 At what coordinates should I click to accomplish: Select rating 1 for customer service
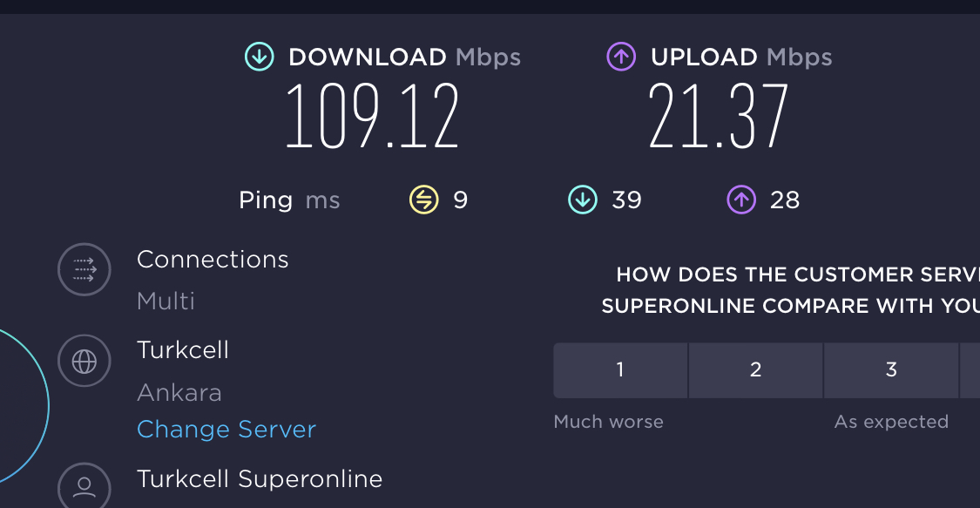(x=620, y=370)
